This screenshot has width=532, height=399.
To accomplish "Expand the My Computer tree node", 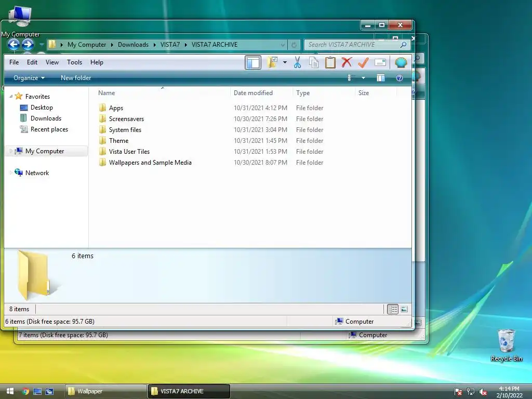I will coord(11,151).
